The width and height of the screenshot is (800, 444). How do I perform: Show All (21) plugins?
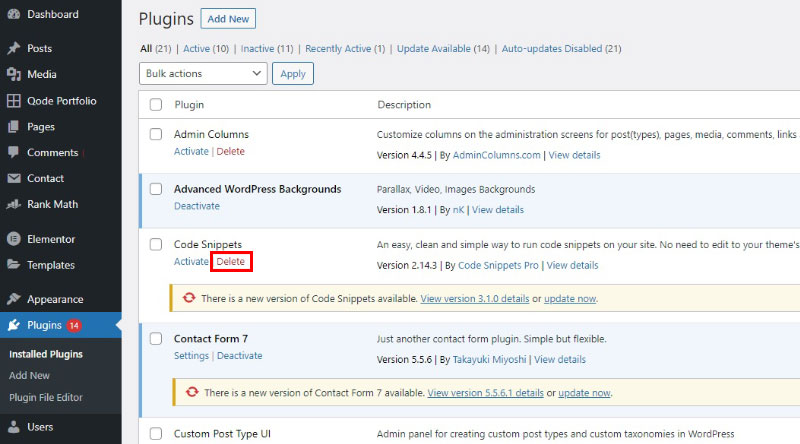pyautogui.click(x=156, y=48)
